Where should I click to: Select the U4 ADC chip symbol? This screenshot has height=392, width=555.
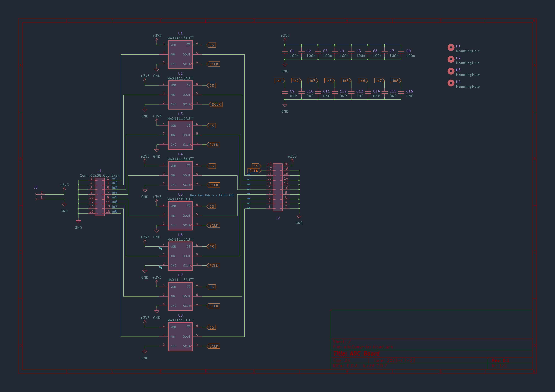tap(180, 175)
